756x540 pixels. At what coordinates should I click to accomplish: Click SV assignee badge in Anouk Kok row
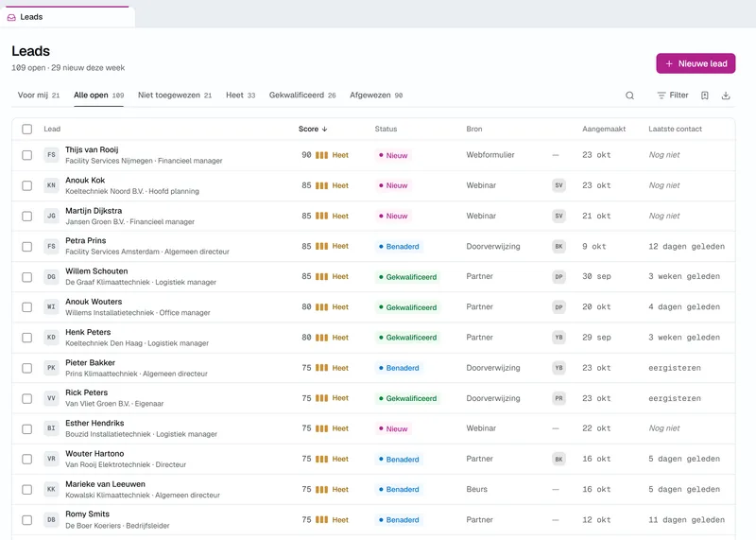click(x=558, y=185)
